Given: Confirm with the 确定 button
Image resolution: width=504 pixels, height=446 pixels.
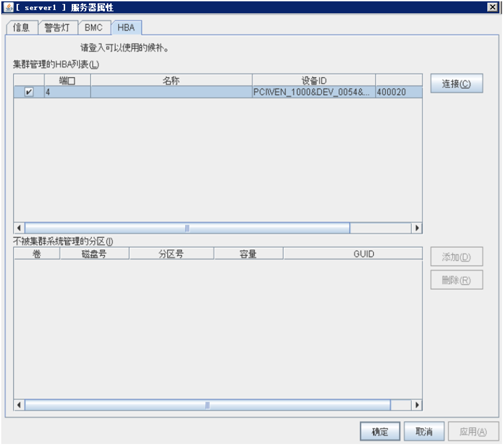Looking at the screenshot, I should [x=380, y=431].
